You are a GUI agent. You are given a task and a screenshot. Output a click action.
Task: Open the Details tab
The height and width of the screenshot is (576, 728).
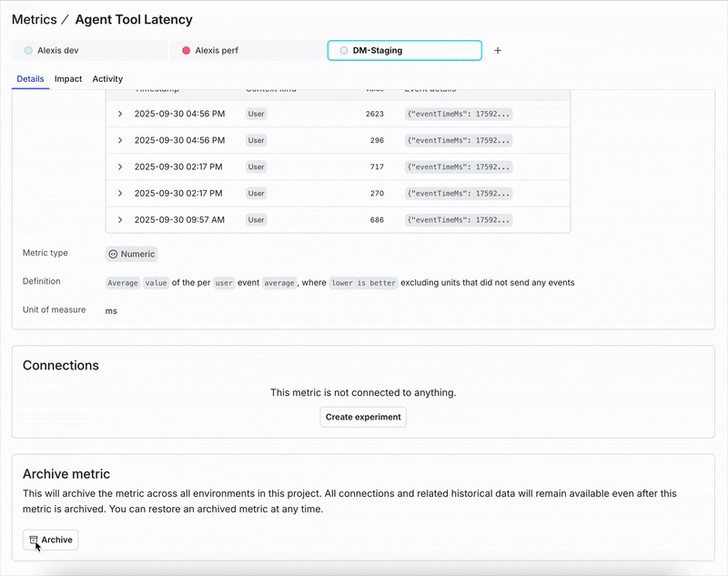click(x=30, y=79)
